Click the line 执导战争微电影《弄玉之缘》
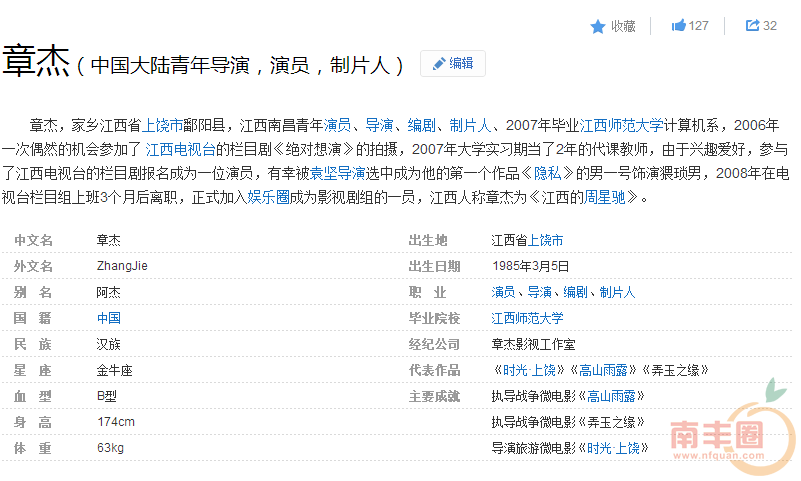Image resolution: width=801 pixels, height=481 pixels. point(568,422)
